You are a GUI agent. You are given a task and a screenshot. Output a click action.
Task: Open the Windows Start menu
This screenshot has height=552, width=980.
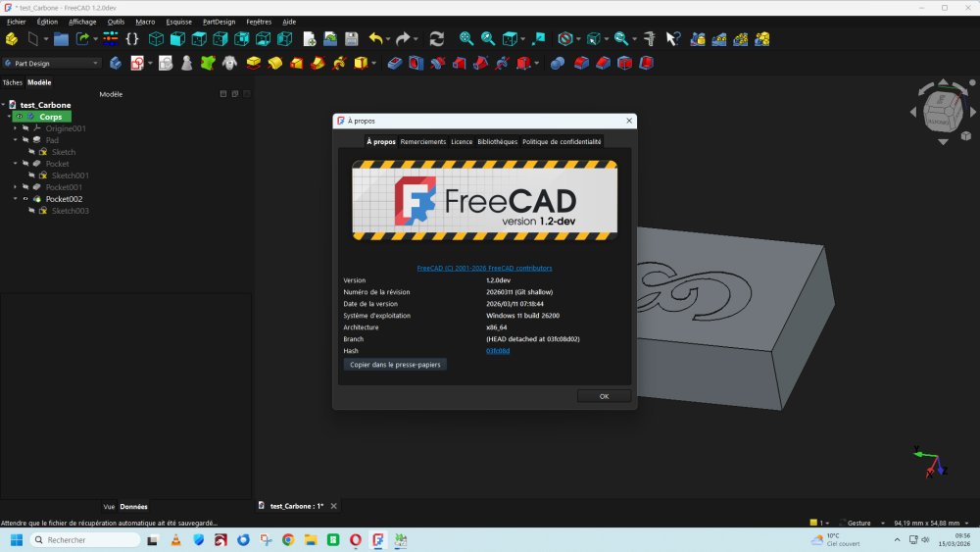[x=17, y=539]
